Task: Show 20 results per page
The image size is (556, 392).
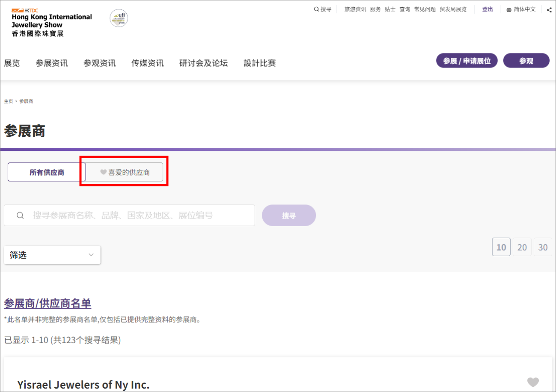Action: pyautogui.click(x=522, y=247)
